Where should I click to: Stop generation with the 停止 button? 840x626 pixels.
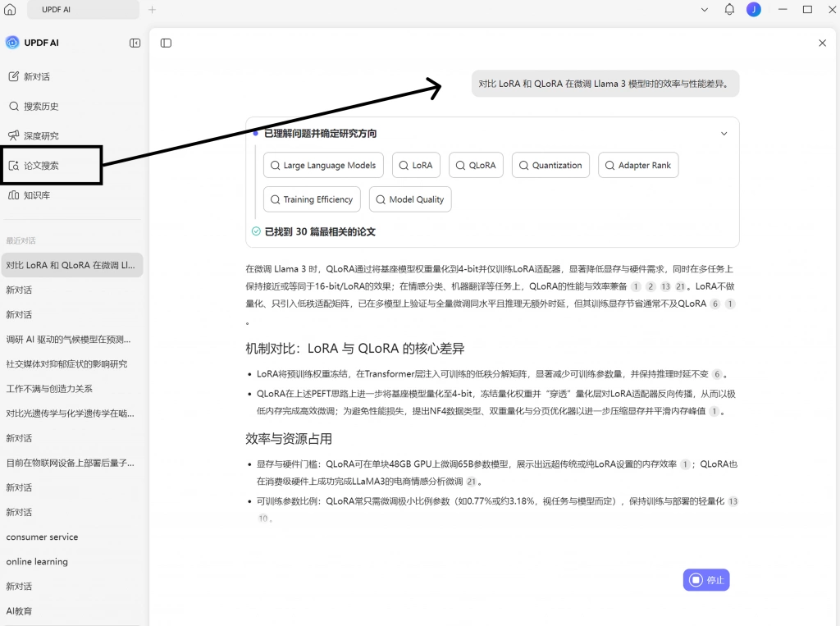(706, 580)
